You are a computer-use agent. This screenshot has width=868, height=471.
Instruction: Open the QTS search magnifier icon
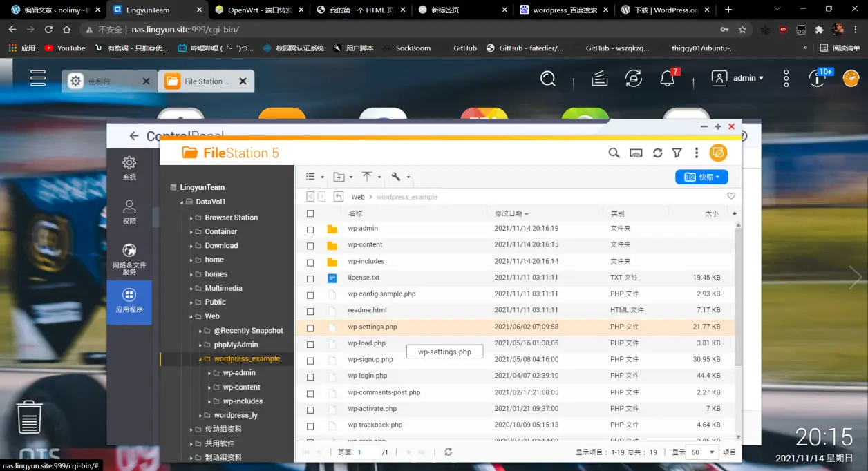(548, 79)
